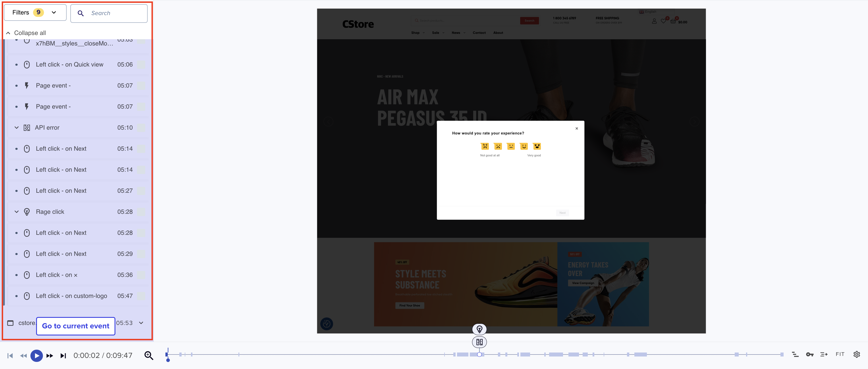Click the View Campaign button
The image size is (868, 369).
(583, 283)
